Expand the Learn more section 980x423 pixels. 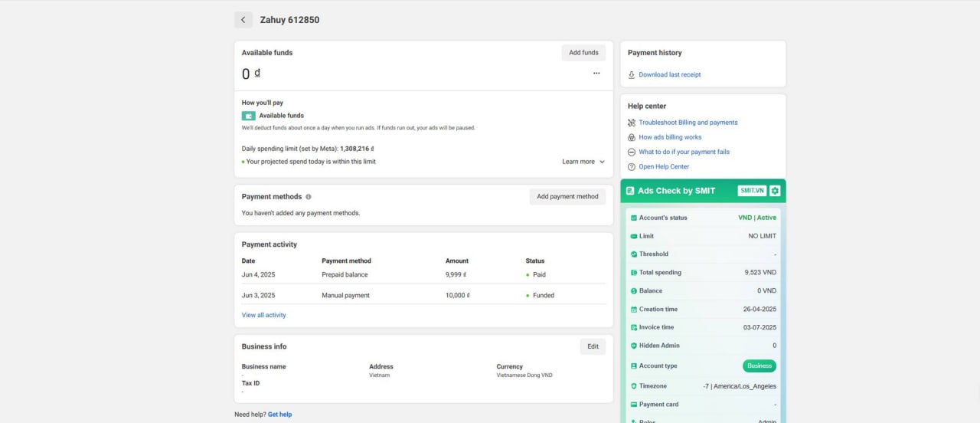(583, 162)
